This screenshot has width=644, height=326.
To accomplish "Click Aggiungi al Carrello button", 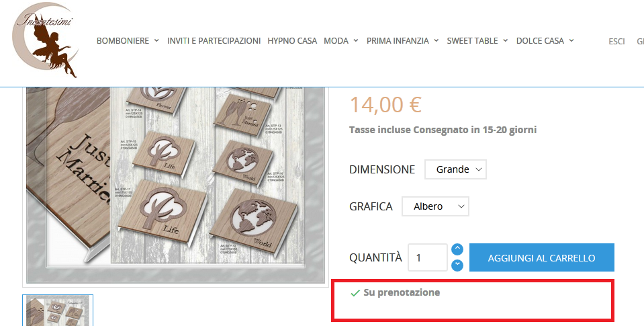I will click(542, 257).
